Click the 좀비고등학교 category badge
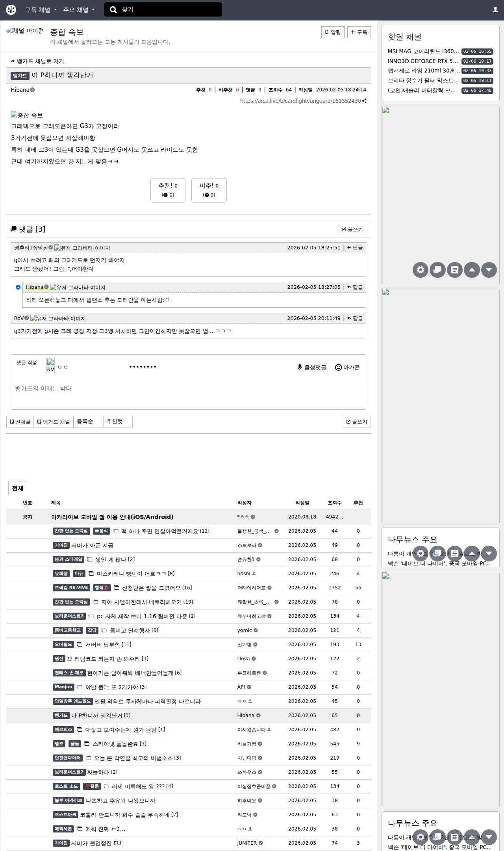 point(68,630)
